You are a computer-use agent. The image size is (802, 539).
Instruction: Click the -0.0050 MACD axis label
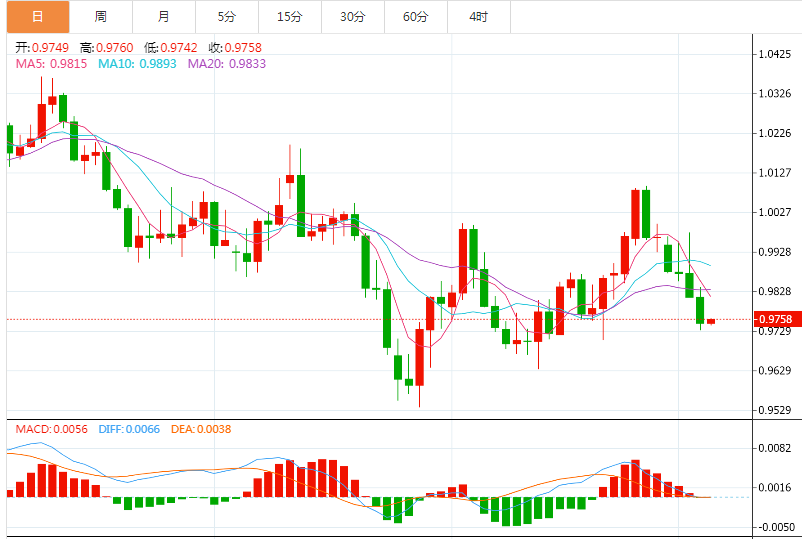775,527
